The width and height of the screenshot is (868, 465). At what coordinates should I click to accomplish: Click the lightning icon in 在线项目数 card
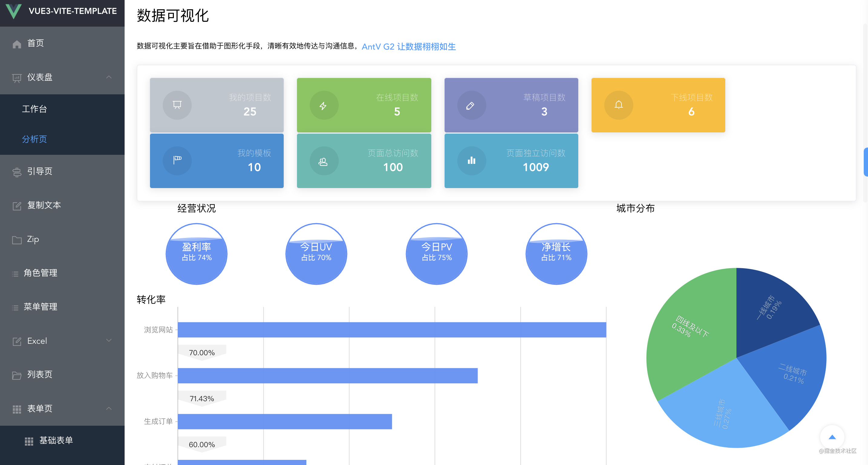(x=323, y=106)
